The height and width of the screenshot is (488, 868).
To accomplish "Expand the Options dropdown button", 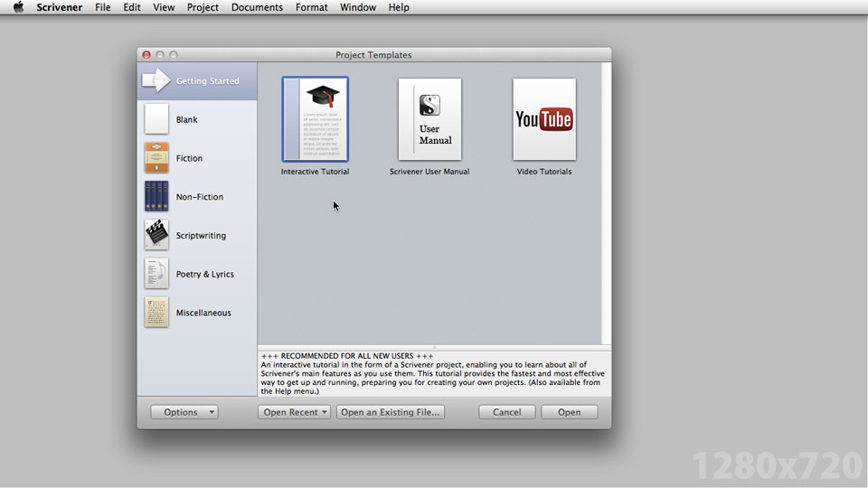I will (x=184, y=412).
